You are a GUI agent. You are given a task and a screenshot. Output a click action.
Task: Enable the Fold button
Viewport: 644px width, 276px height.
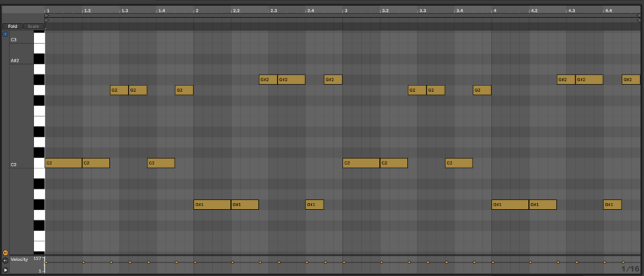tap(12, 26)
